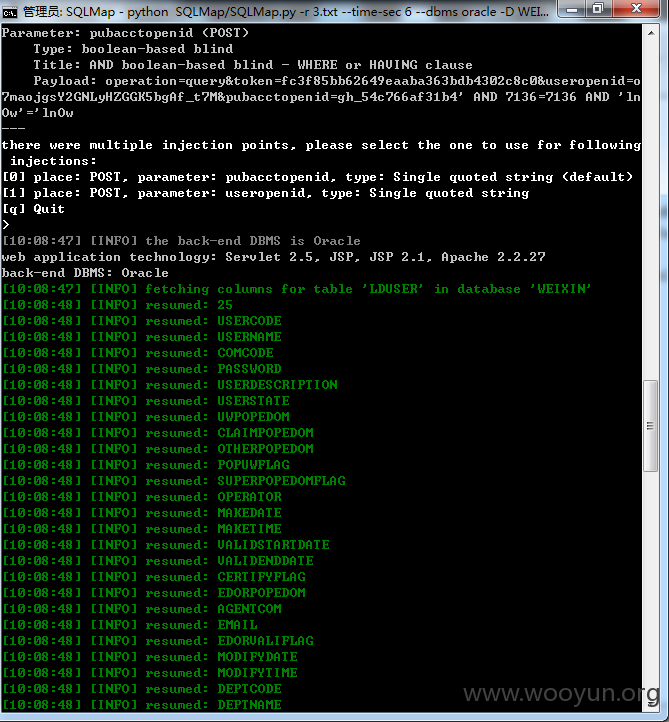Click the 'resumed: PASSWORD' line
Viewport: 669px width, 722px height.
point(142,369)
